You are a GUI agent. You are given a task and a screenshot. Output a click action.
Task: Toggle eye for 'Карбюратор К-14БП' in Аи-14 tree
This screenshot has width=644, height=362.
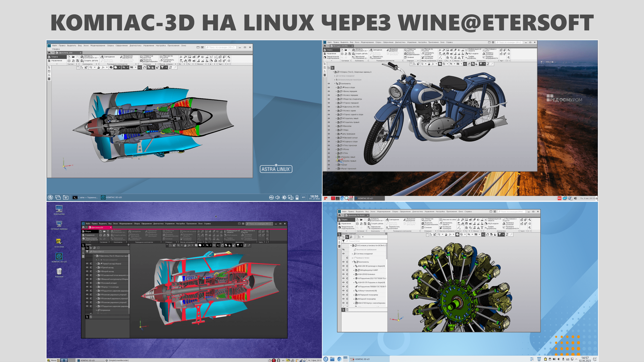point(343,270)
